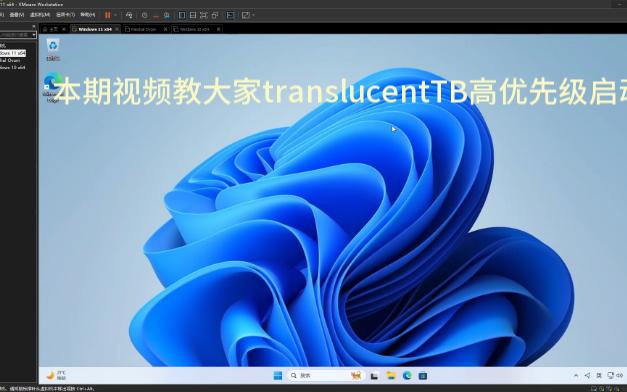
Task: Click the input method tray indicator
Action: click(x=599, y=375)
